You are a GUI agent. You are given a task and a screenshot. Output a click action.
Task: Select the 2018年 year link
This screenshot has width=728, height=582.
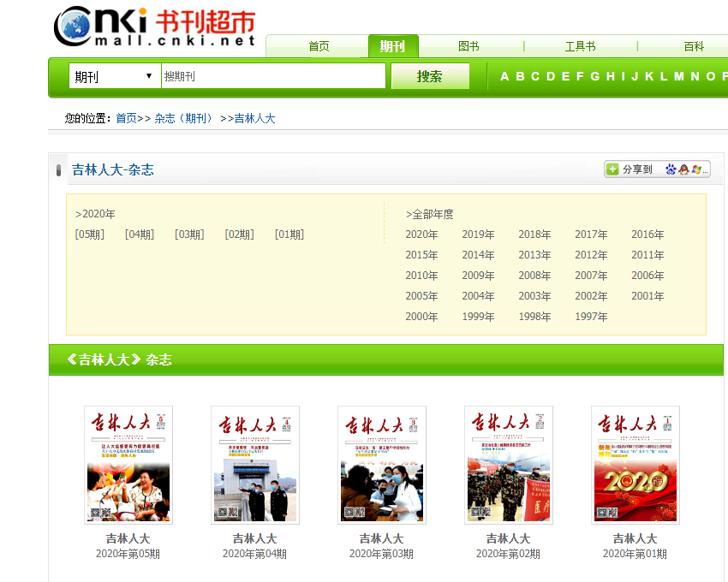(x=534, y=235)
